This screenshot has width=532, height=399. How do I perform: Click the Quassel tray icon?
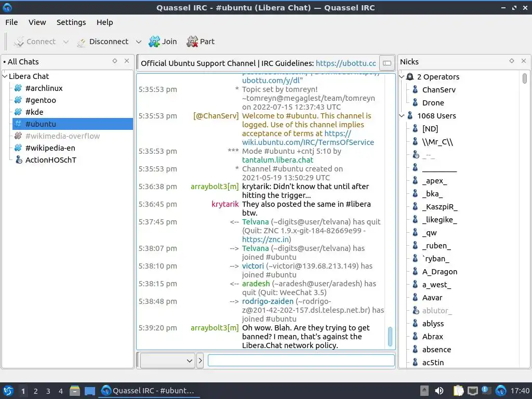point(500,391)
